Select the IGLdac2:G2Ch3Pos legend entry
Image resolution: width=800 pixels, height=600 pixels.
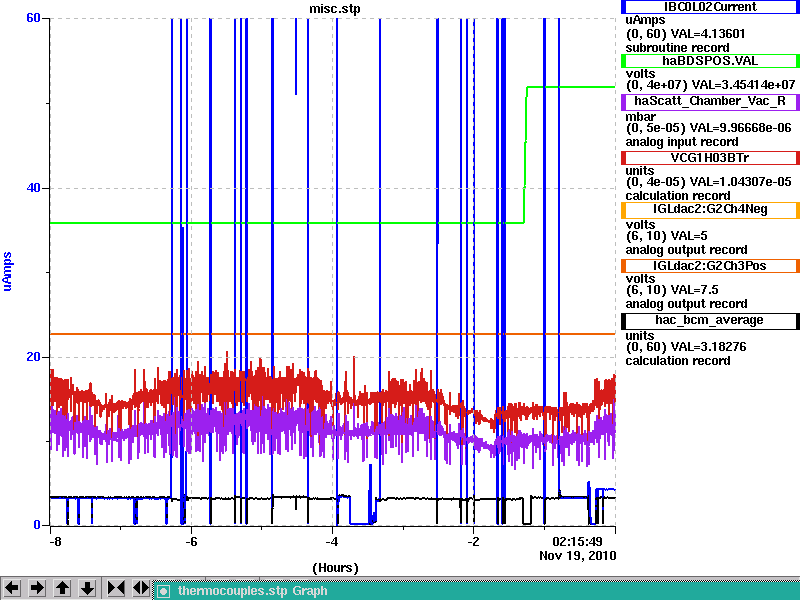coord(710,266)
